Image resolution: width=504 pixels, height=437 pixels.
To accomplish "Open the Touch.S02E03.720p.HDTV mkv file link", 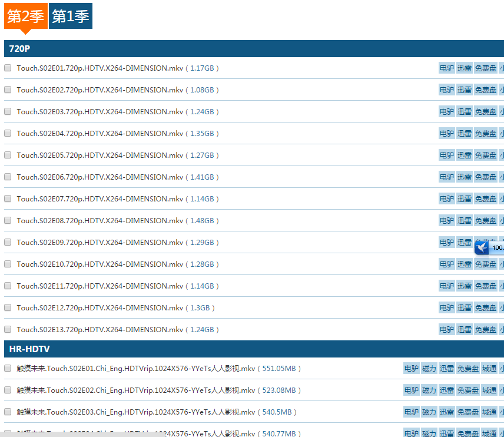I will [100, 112].
